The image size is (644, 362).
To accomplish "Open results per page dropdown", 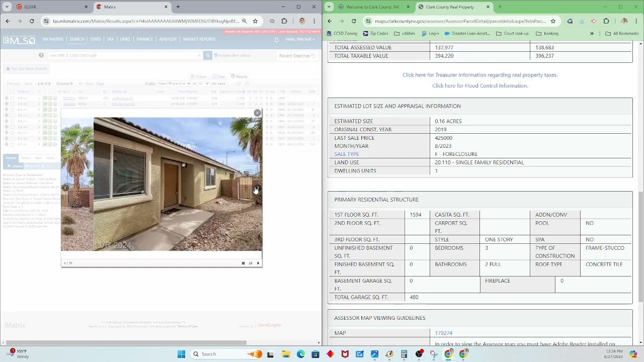I will point(203,83).
